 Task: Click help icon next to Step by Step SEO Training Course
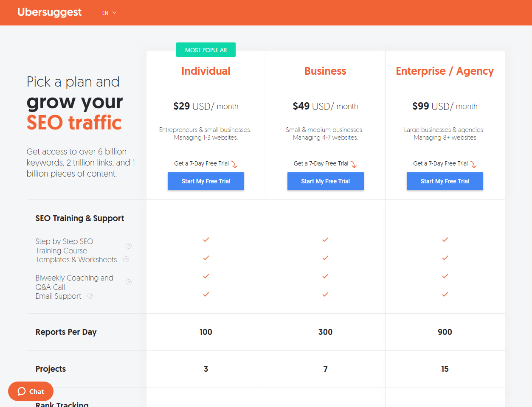[129, 246]
